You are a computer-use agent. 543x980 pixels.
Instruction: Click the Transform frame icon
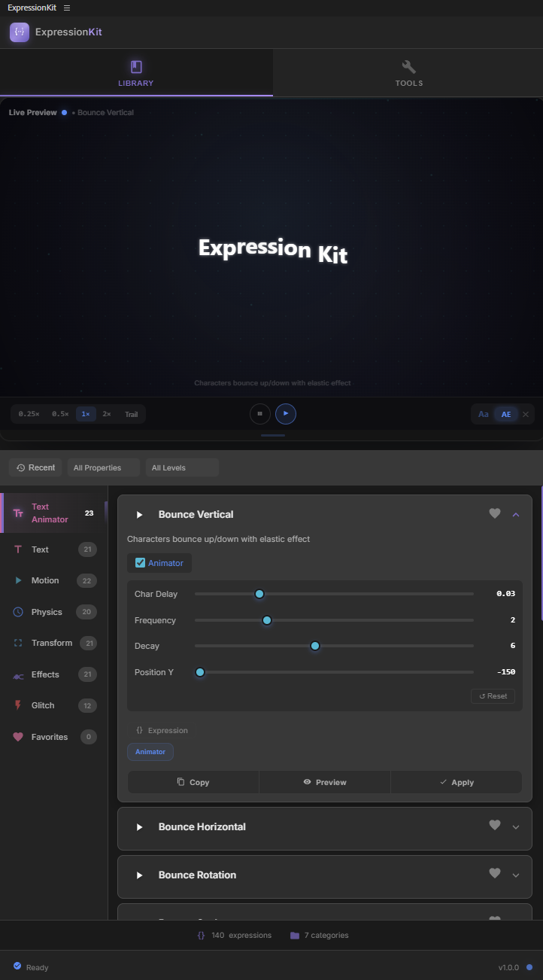18,643
